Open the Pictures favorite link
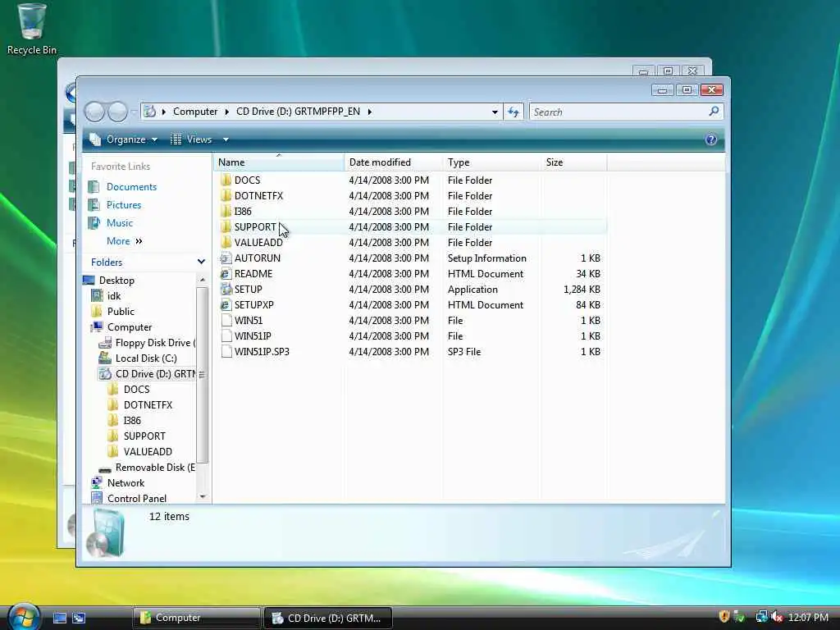The height and width of the screenshot is (630, 840). (124, 204)
